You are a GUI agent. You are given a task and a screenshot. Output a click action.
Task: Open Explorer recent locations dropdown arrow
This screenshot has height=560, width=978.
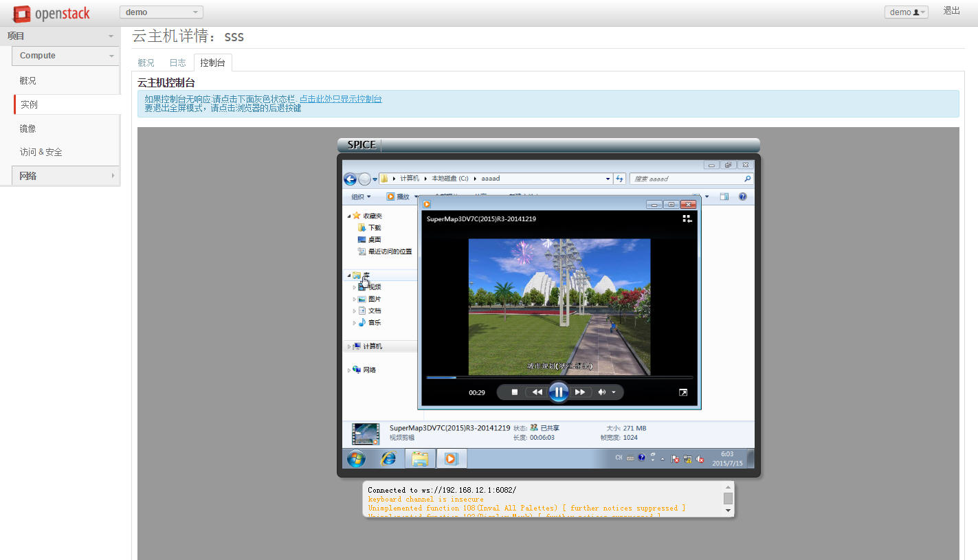[375, 179]
